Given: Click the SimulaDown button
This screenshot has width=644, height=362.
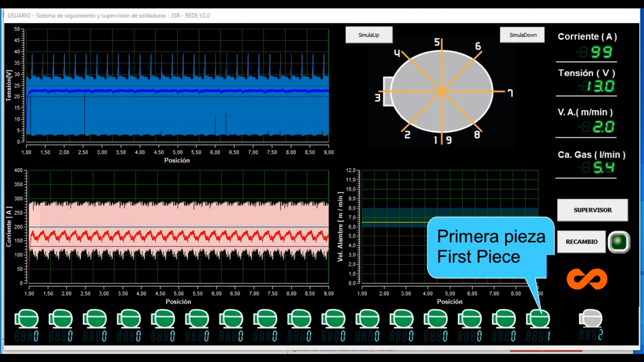Looking at the screenshot, I should pos(522,35).
